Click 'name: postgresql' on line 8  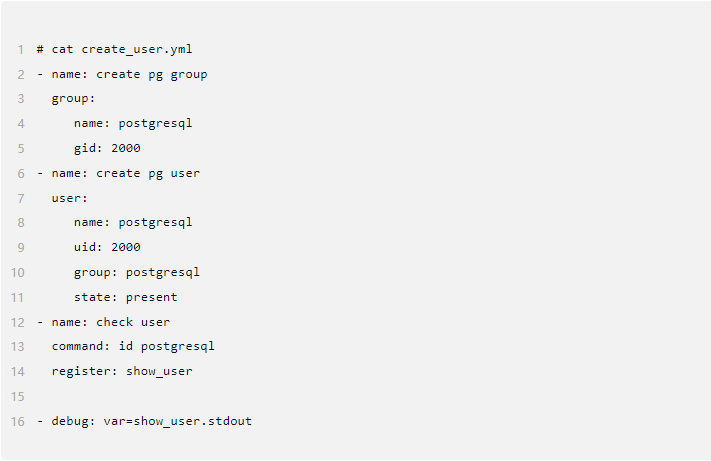(x=132, y=222)
